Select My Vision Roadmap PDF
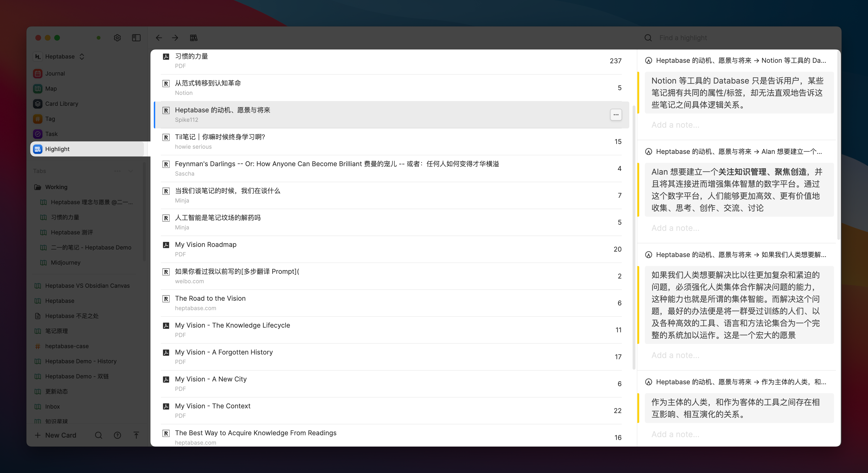The width and height of the screenshot is (868, 473). pos(392,249)
